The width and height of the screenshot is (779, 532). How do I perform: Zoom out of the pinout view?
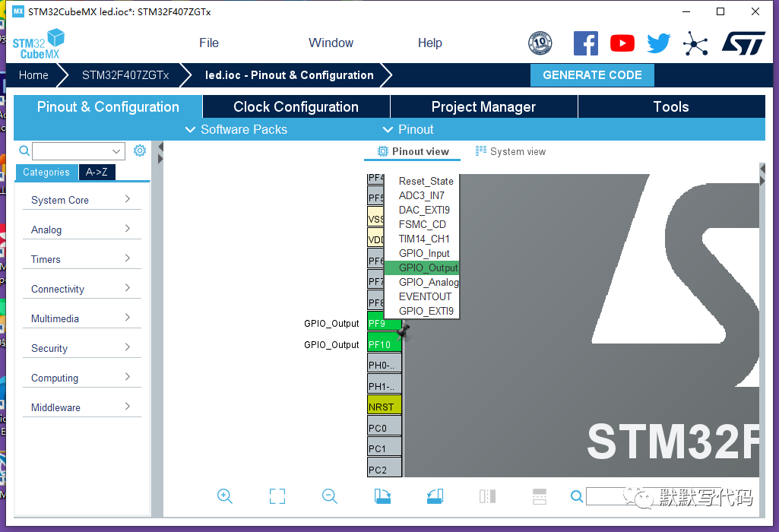tap(330, 496)
